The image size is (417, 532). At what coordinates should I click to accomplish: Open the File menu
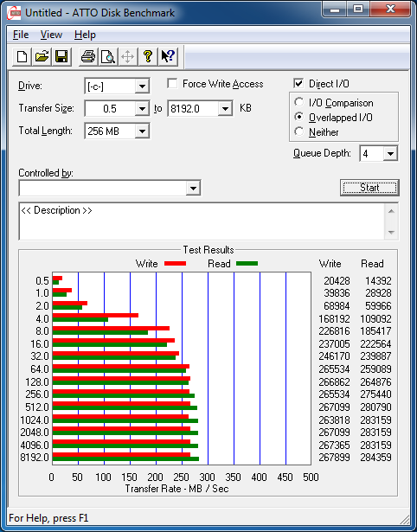pos(21,35)
